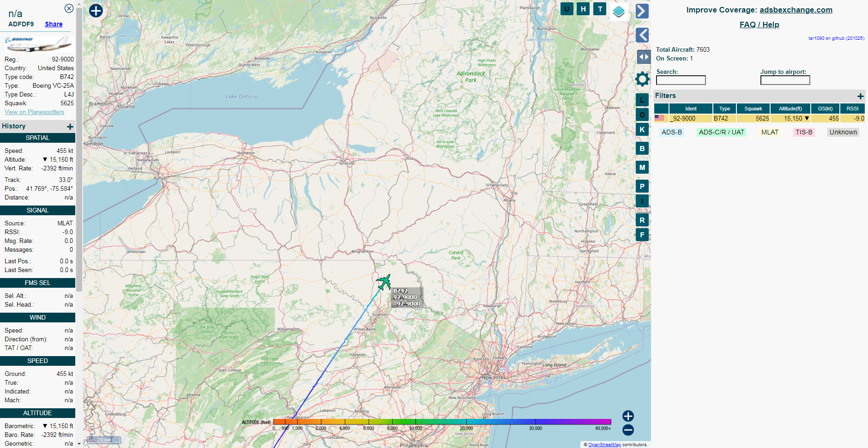Image resolution: width=868 pixels, height=448 pixels.
Task: Sort table by GS(kt) column
Action: 825,109
